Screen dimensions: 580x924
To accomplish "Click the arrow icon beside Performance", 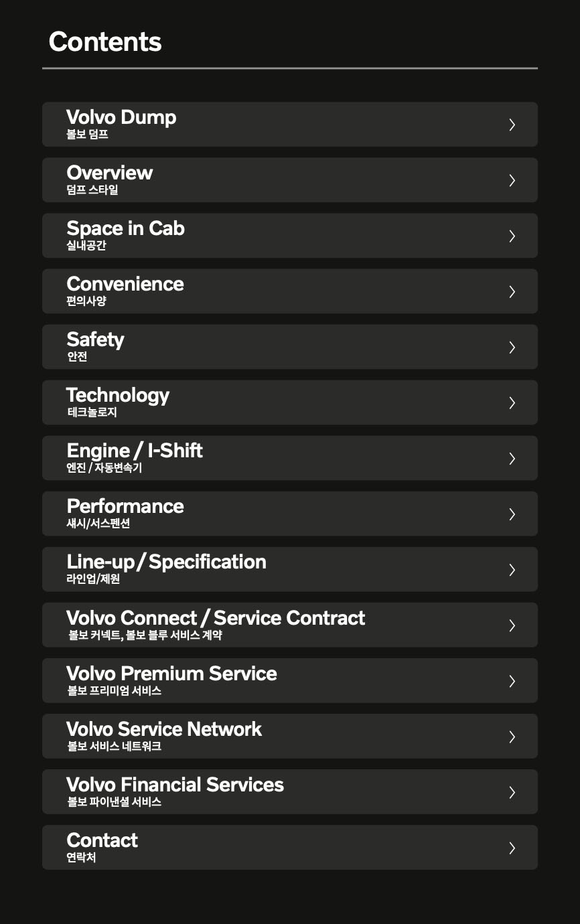I will tap(512, 514).
